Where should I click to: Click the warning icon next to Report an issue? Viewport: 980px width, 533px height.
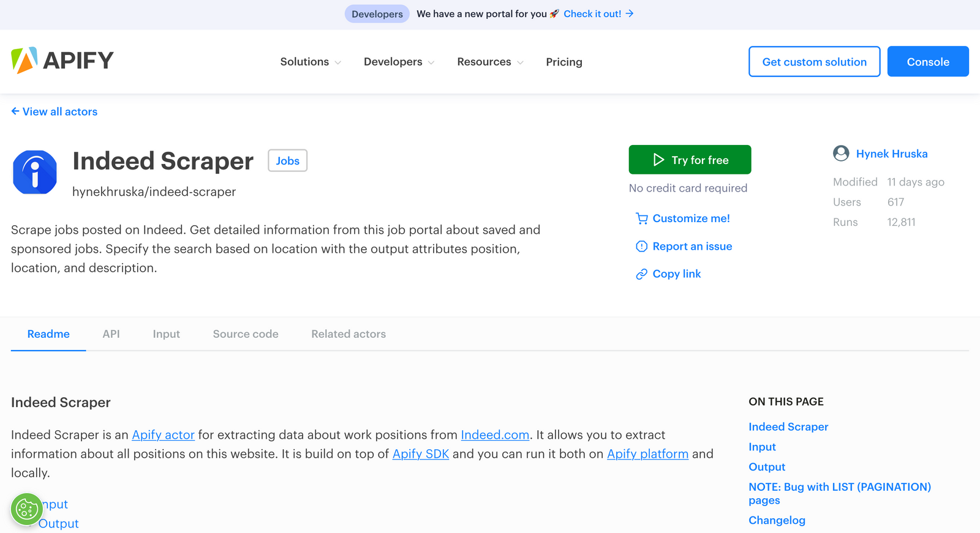click(641, 246)
